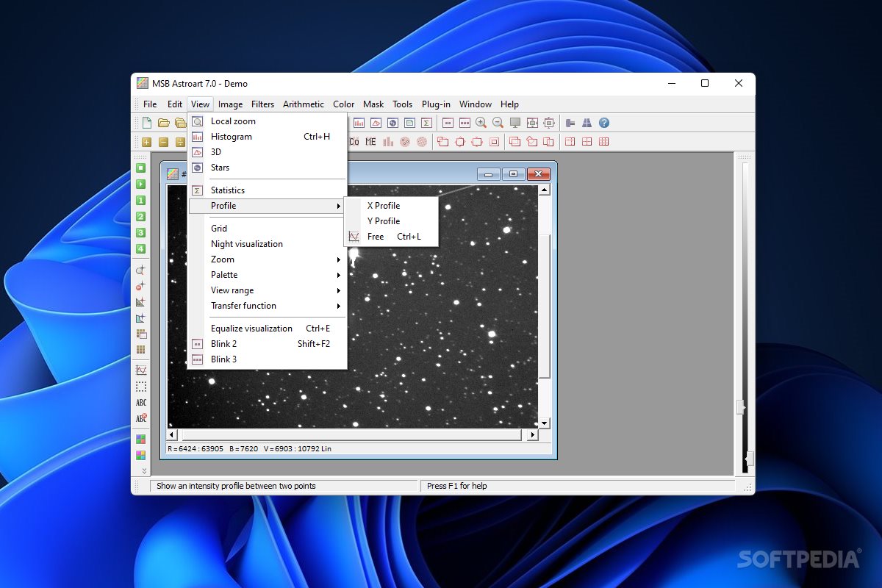Click the Open folder icon in toolbar
Viewport: 882px width, 588px height.
click(x=164, y=123)
